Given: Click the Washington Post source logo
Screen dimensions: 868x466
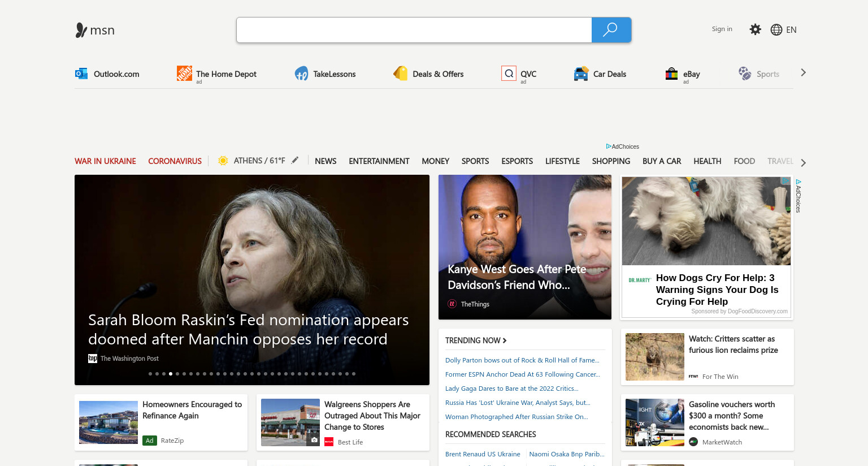Looking at the screenshot, I should pos(93,359).
